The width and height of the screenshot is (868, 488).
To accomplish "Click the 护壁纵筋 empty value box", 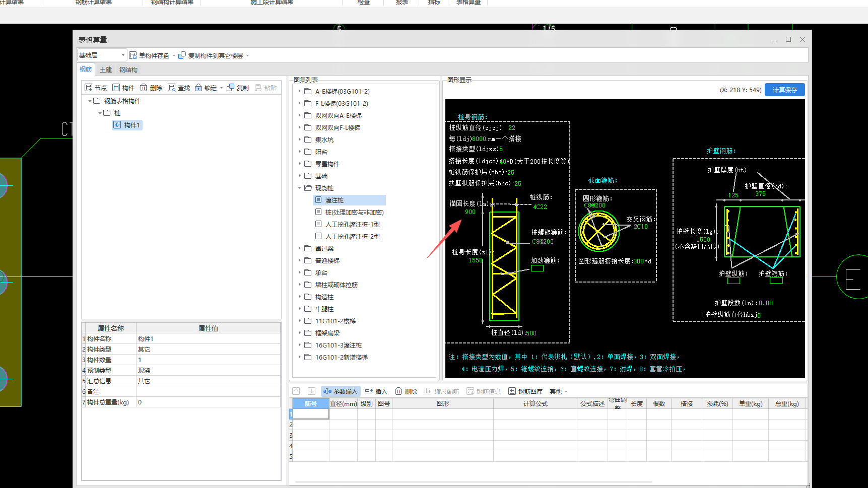I will (733, 281).
